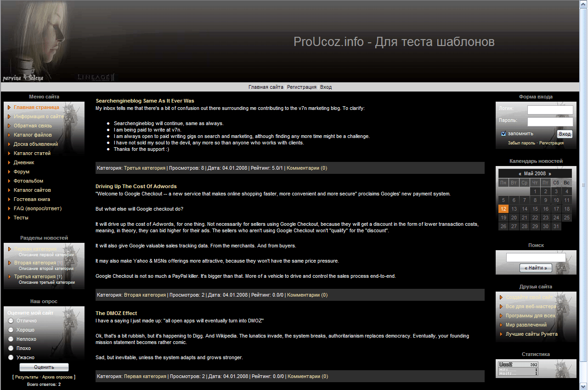Open article 'Searchengineblog Same As It Ever Was'

point(145,101)
